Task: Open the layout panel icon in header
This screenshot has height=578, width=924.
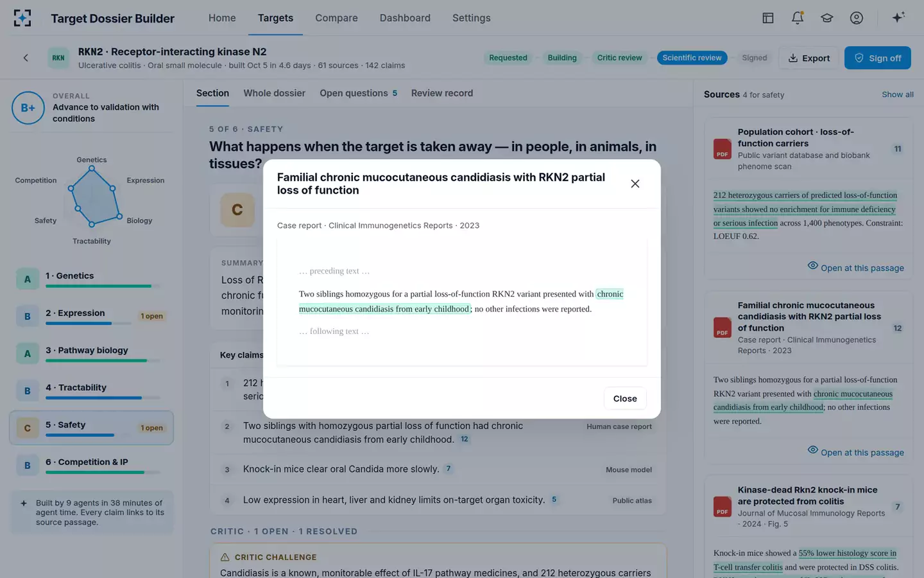Action: (x=768, y=18)
